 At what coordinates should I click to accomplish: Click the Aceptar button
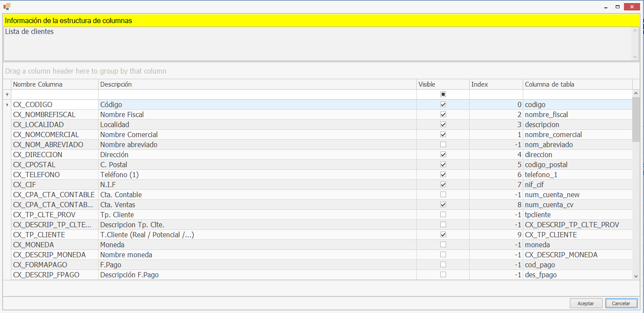(586, 303)
